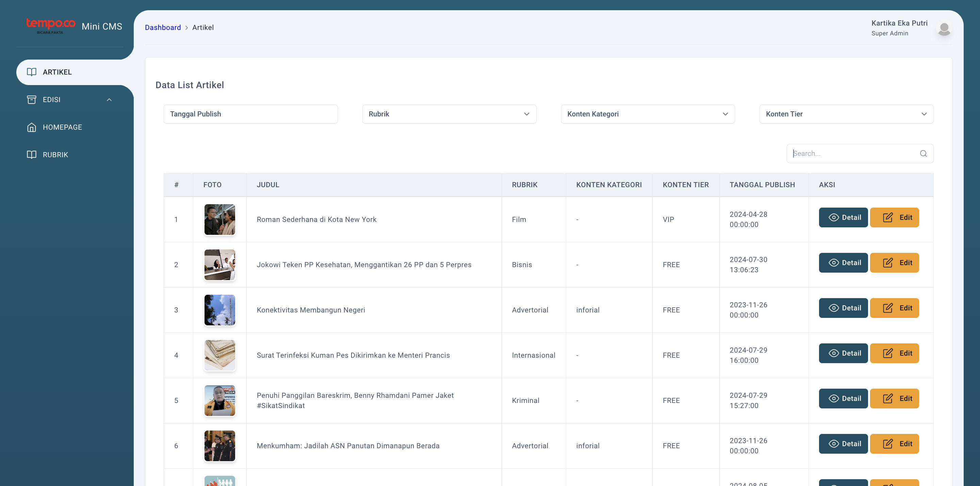Open the Jokowi Teken PP article thumbnail
The image size is (980, 486).
(219, 265)
